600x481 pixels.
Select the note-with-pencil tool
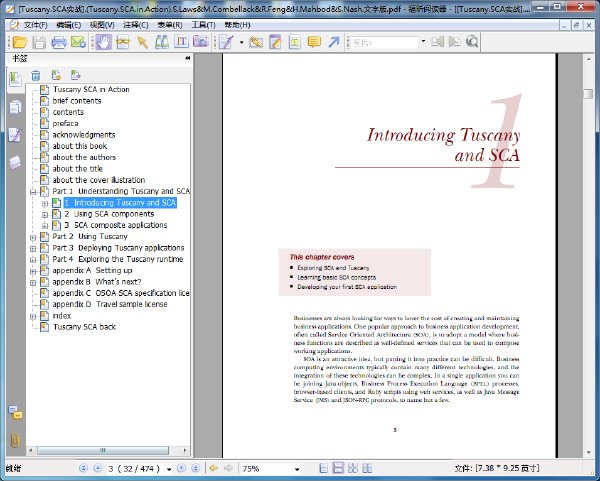pyautogui.click(x=275, y=42)
